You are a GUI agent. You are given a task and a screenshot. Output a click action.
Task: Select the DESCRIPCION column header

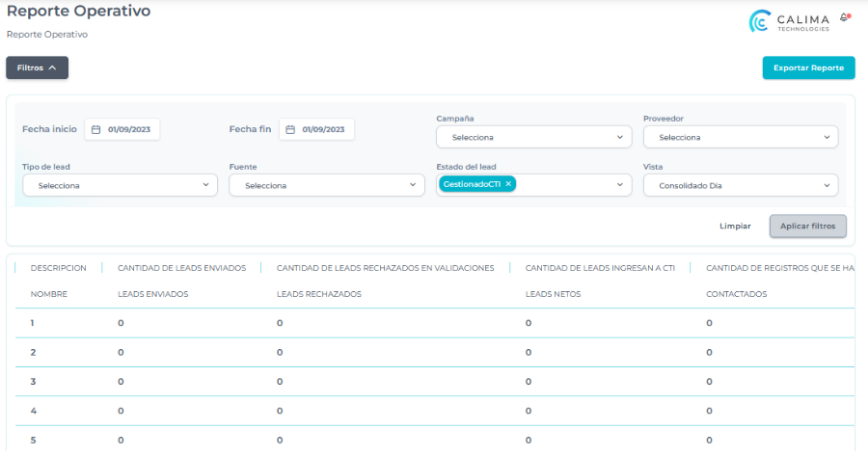click(59, 267)
